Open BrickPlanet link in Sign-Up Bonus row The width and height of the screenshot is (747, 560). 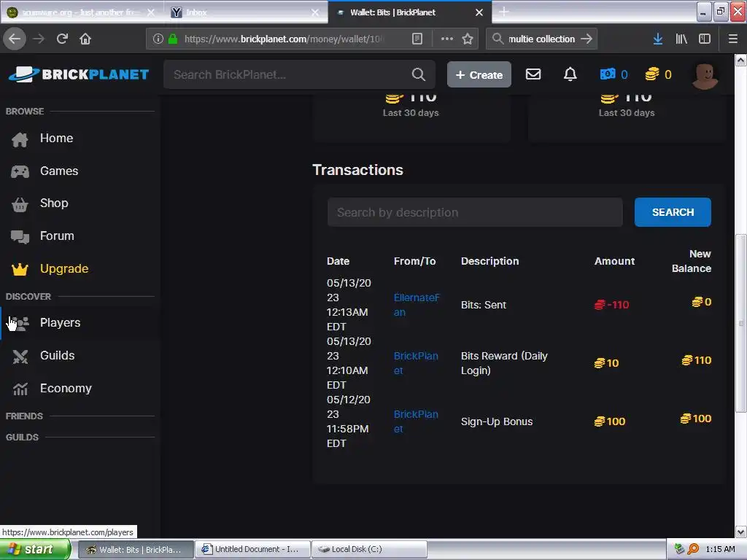[416, 421]
